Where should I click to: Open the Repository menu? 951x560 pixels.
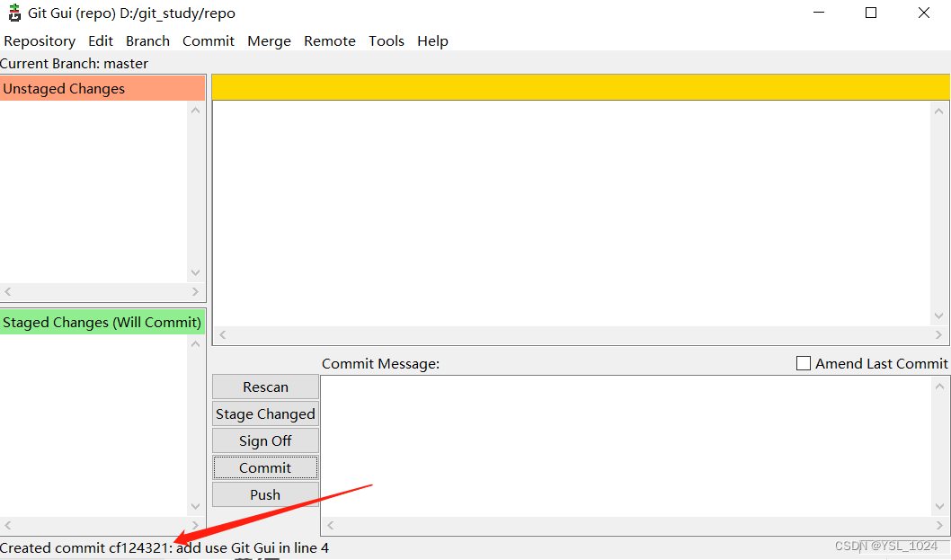pyautogui.click(x=40, y=41)
